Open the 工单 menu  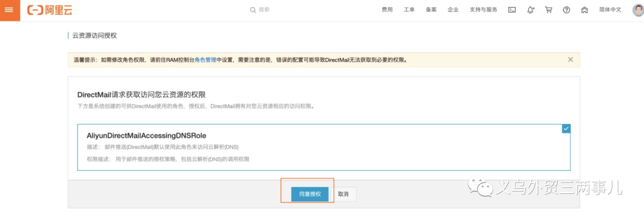click(409, 10)
